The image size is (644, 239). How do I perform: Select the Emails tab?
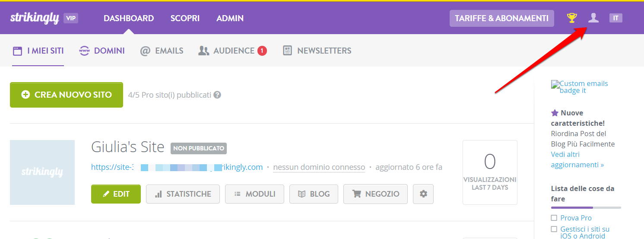pos(162,51)
